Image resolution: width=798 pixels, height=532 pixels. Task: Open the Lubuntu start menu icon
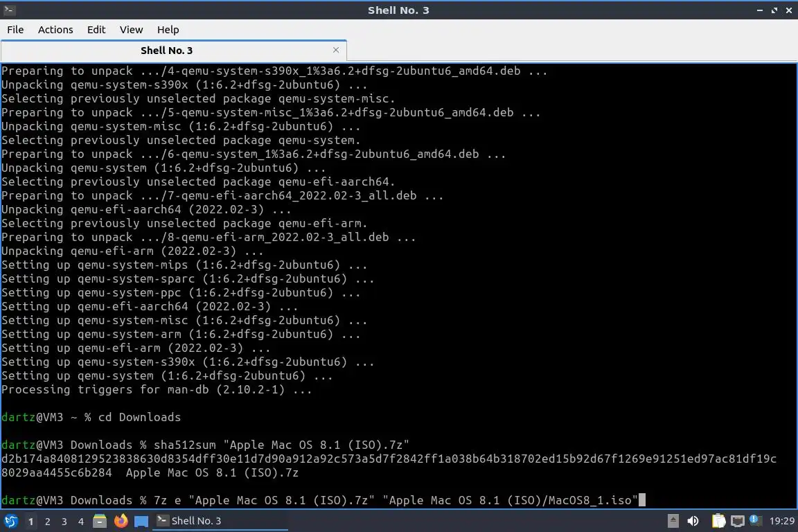point(11,521)
